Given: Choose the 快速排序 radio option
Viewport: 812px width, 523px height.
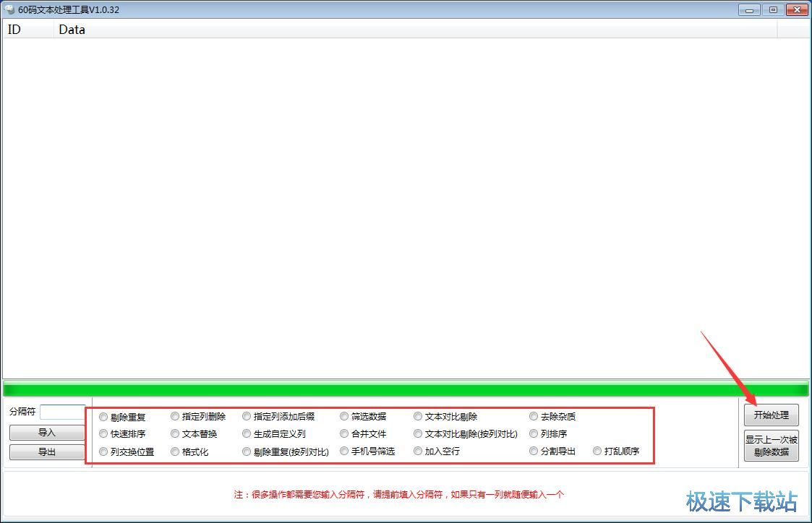Looking at the screenshot, I should coord(103,434).
